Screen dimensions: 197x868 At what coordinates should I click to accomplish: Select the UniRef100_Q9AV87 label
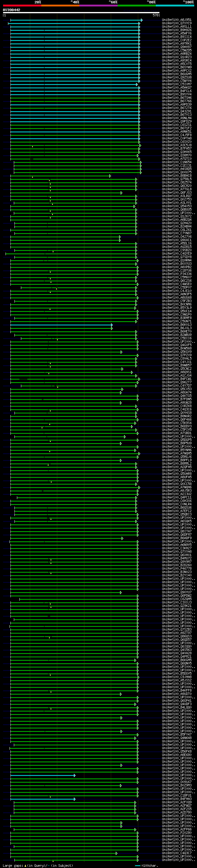tap(177, 47)
